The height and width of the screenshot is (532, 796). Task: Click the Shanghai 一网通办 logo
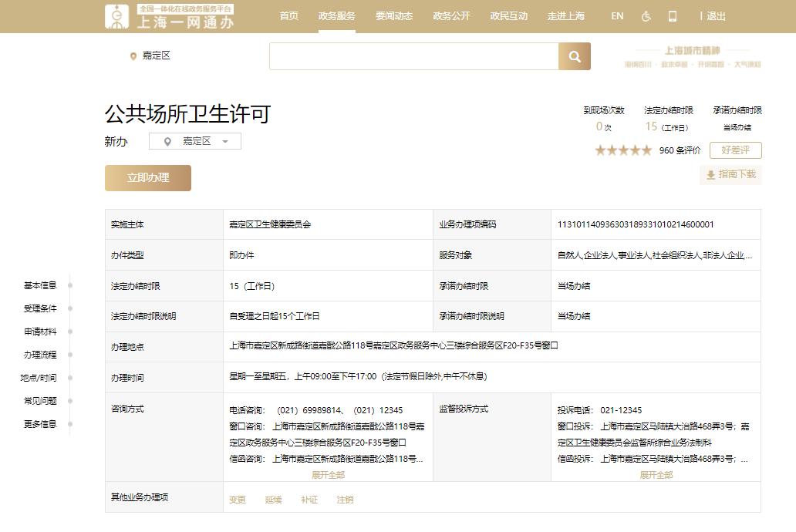click(170, 16)
